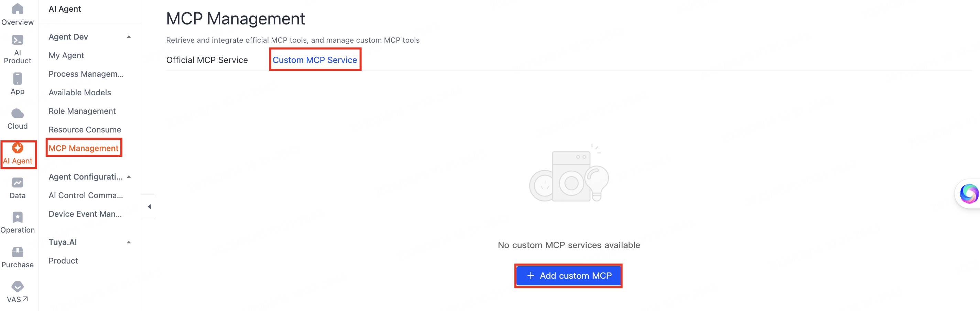Open the Overview home icon
Screen dimensions: 980x311
(x=18, y=9)
